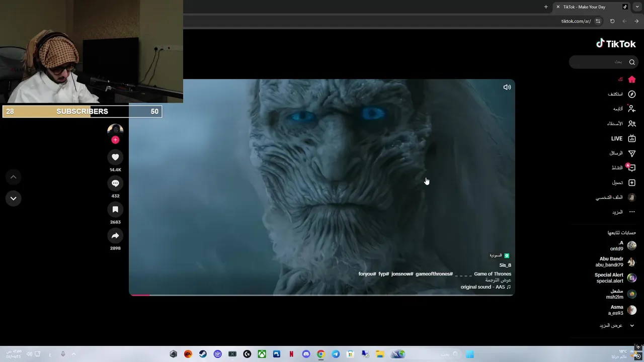Open the Profile avatar in sidebar
The width and height of the screenshot is (644, 362).
point(632,198)
